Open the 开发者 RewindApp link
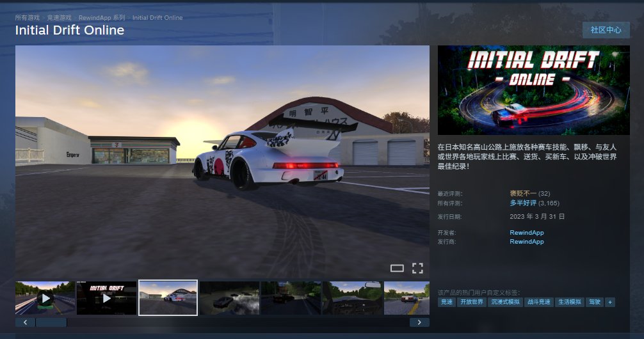The image size is (644, 339). pyautogui.click(x=526, y=233)
